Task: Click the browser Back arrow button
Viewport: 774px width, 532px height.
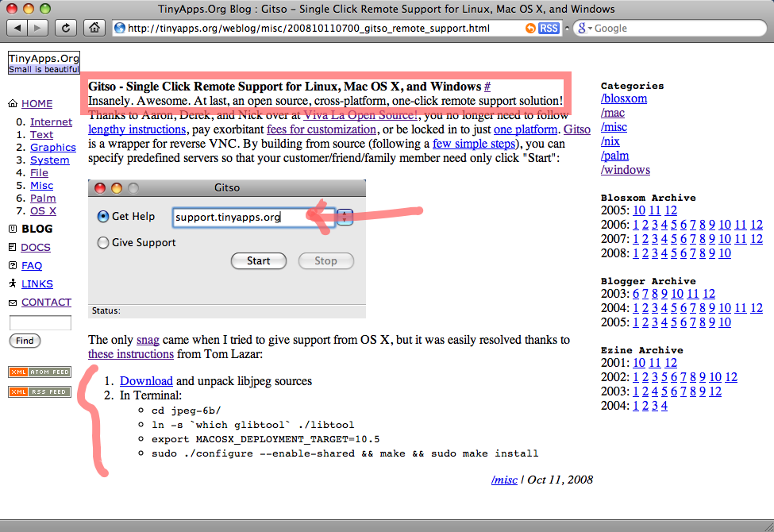Action: point(17,28)
